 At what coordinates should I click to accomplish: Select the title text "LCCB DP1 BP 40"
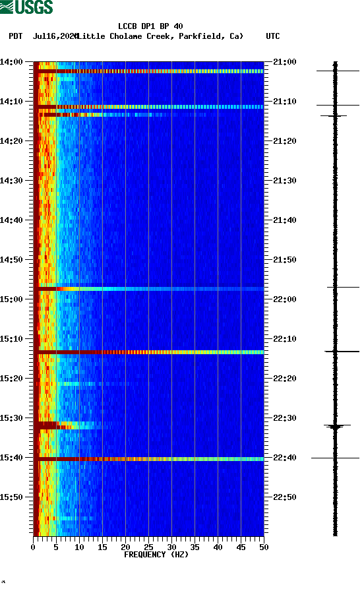[150, 26]
